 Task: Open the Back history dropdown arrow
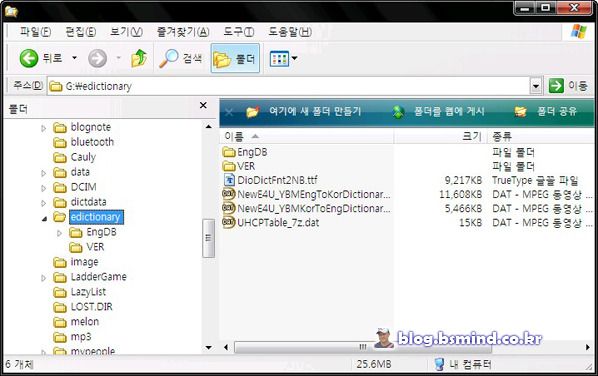pyautogui.click(x=74, y=58)
